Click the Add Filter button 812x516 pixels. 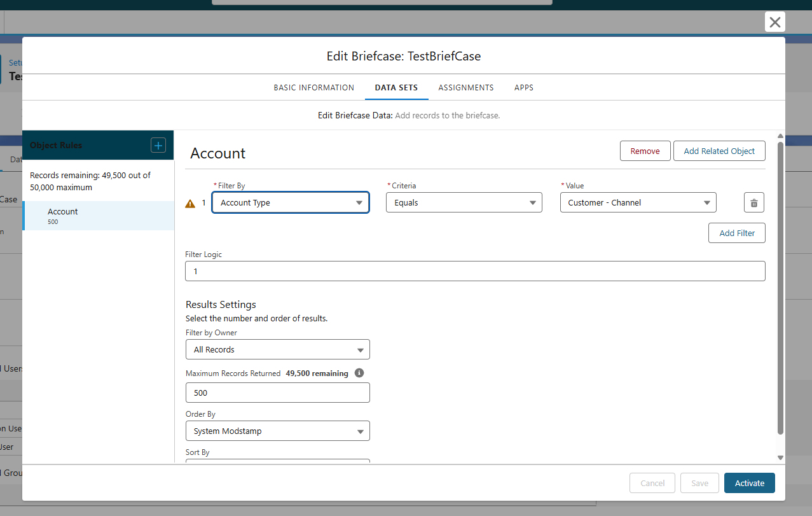pyautogui.click(x=736, y=234)
